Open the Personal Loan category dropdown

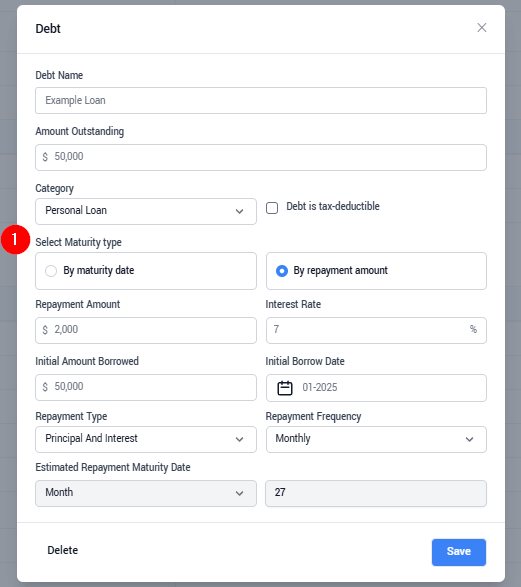pyautogui.click(x=146, y=212)
